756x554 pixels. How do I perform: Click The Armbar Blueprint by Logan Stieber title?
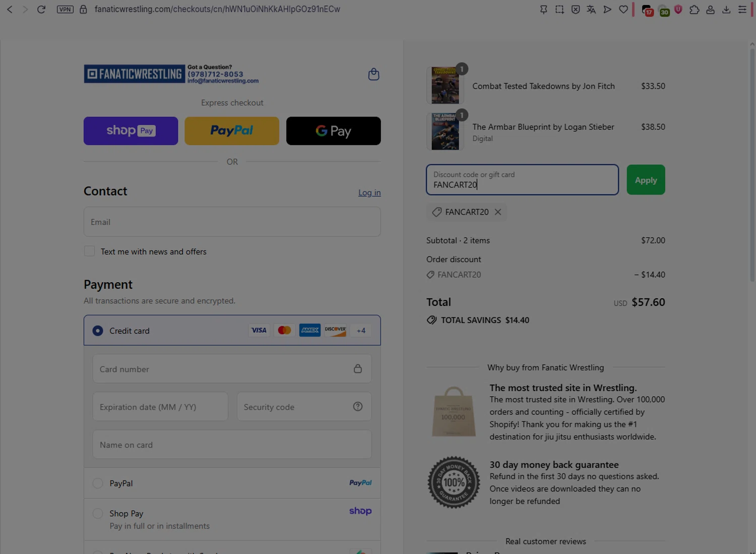coord(543,127)
